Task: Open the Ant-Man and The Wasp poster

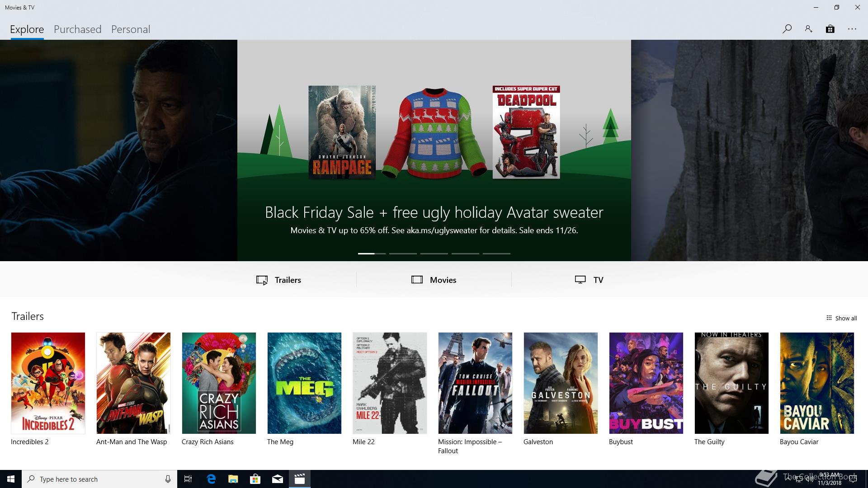Action: pyautogui.click(x=133, y=383)
